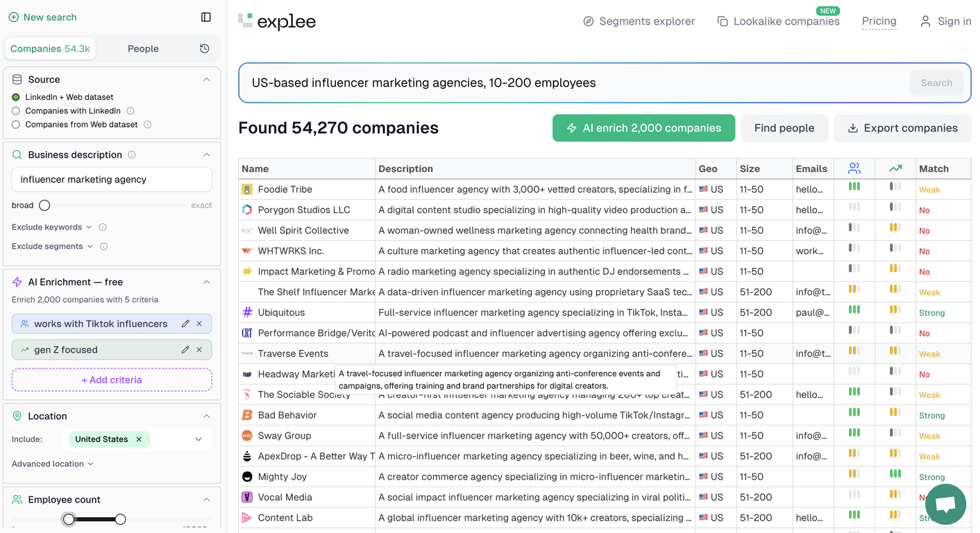Select 'Companies with LinkedIn' source option
Screen dimensions: 980x533
(16, 111)
